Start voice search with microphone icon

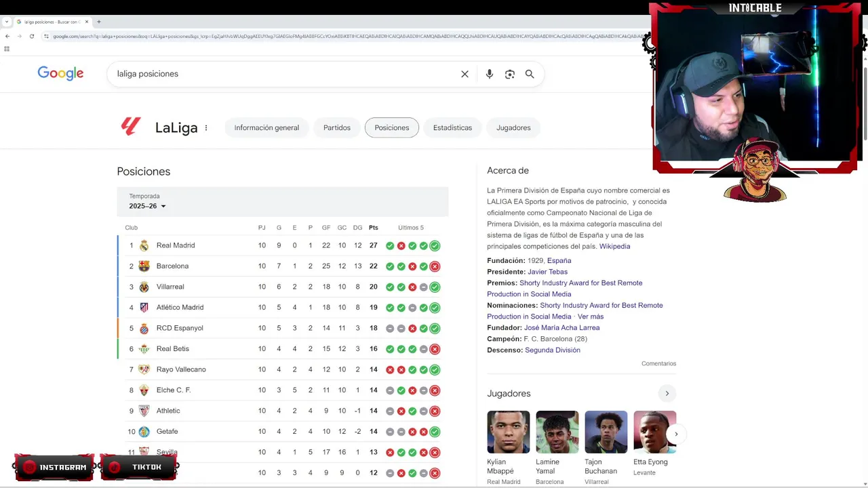(490, 74)
